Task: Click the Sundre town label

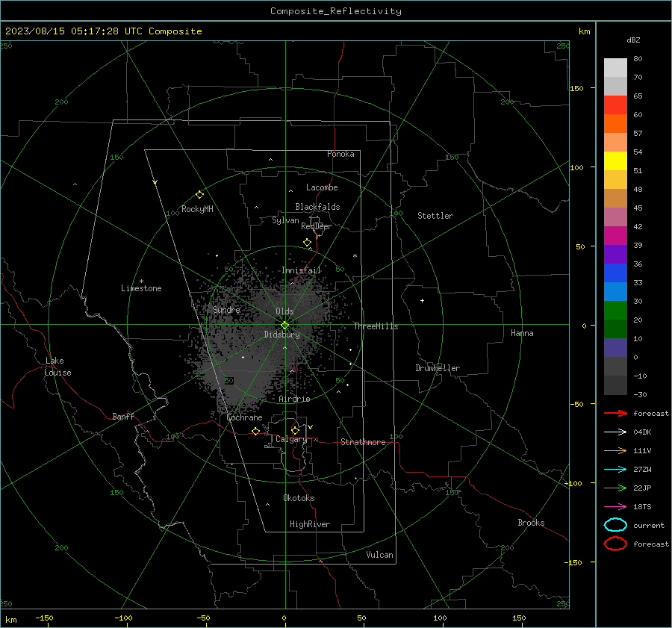Action: point(227,309)
